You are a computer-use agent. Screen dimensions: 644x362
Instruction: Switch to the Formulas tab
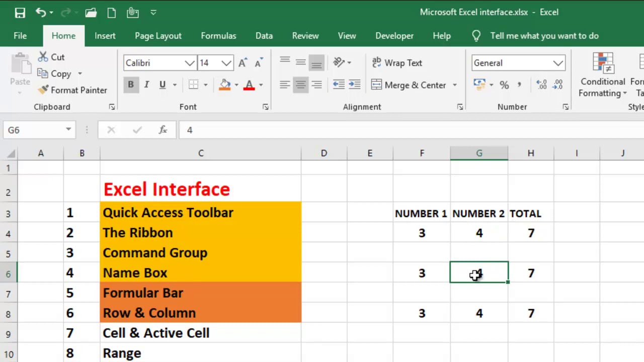point(218,36)
